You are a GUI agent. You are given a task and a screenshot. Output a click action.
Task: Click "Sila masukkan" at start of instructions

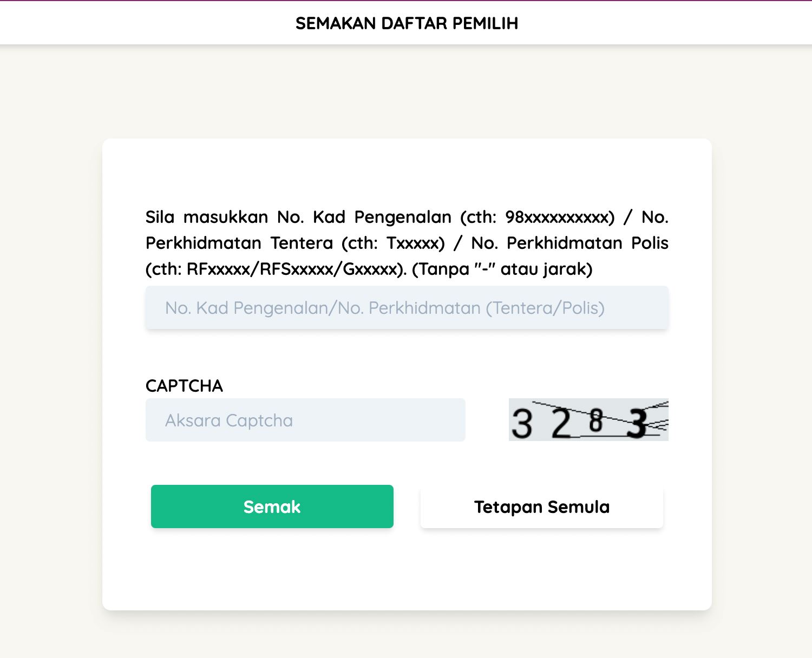coord(206,217)
